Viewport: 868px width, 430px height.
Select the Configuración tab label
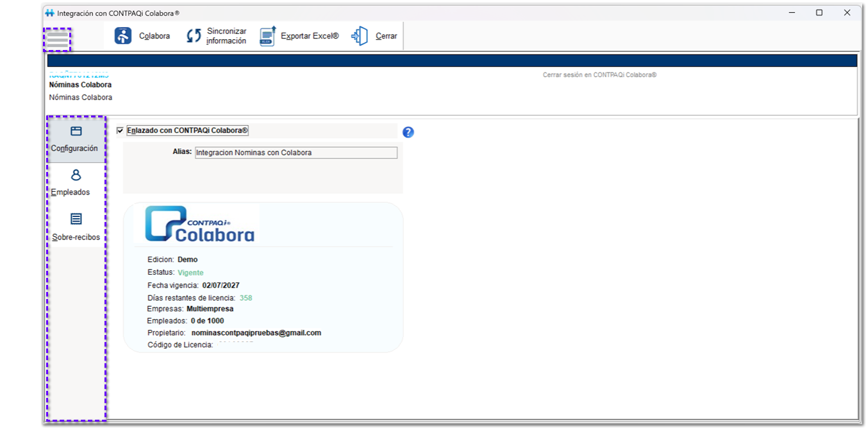[74, 148]
